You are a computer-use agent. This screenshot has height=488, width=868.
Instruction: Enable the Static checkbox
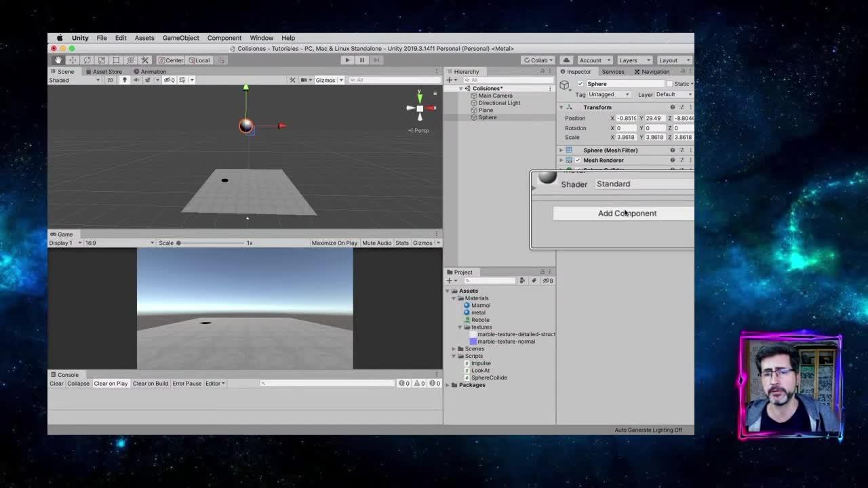tap(669, 84)
